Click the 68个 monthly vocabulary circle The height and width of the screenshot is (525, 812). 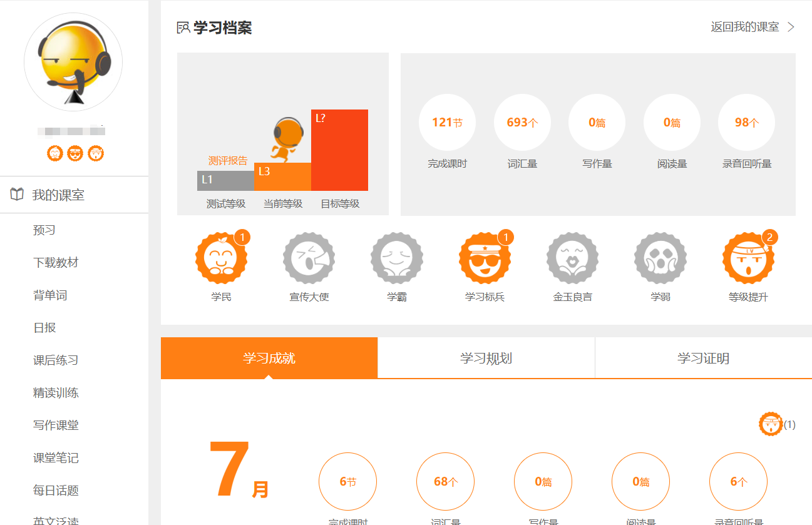tap(445, 482)
